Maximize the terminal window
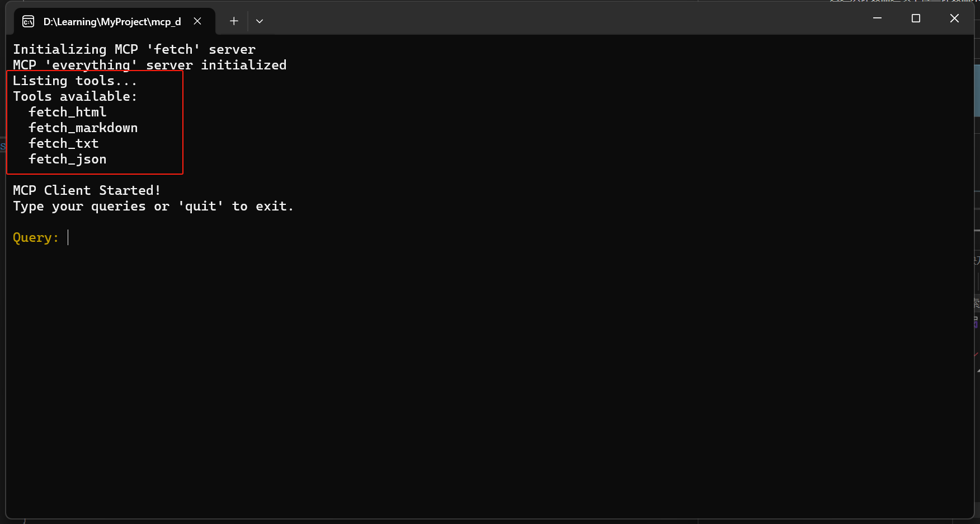980x524 pixels. pos(916,18)
